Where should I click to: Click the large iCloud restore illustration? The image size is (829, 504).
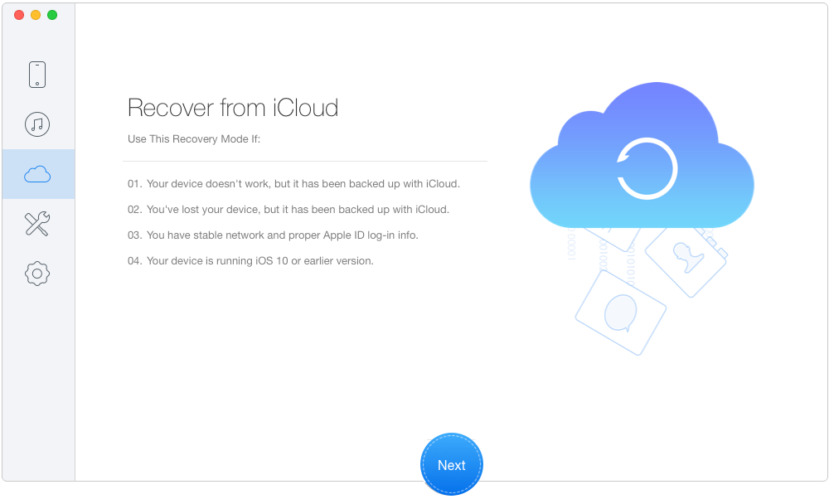pos(642,156)
